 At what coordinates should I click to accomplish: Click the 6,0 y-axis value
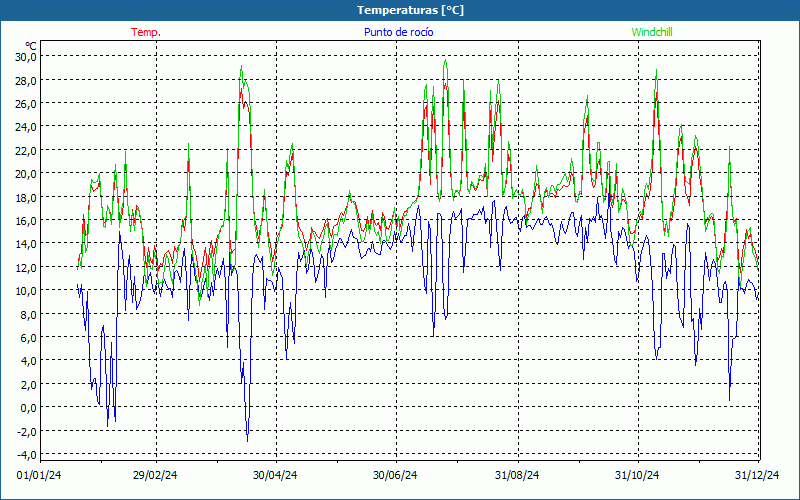pos(28,337)
